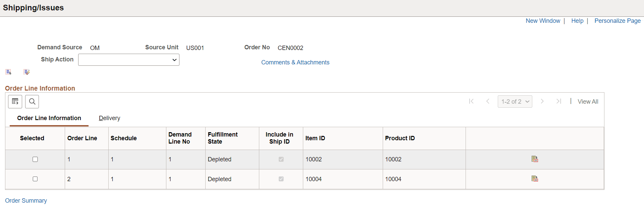Toggle Include in Ship ID for line 1

(x=281, y=159)
